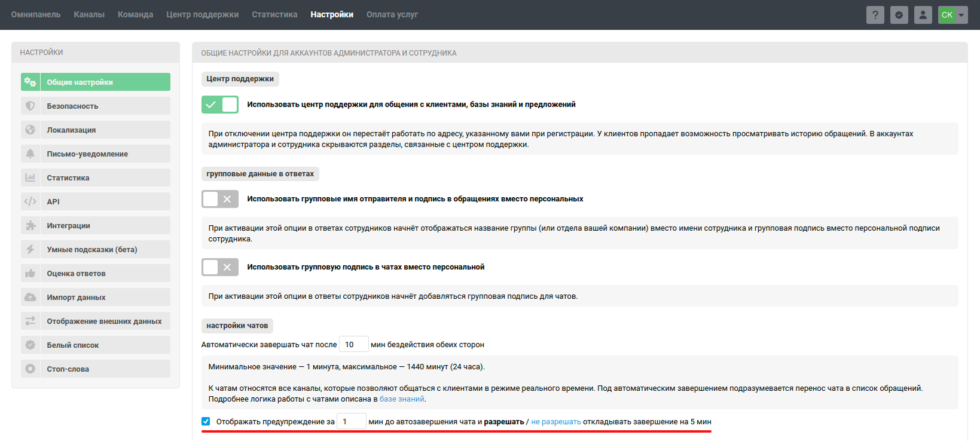Image resolution: width=980 pixels, height=441 pixels.
Task: Click the thumbs-up icon next to Оценка ответов
Action: (x=30, y=273)
